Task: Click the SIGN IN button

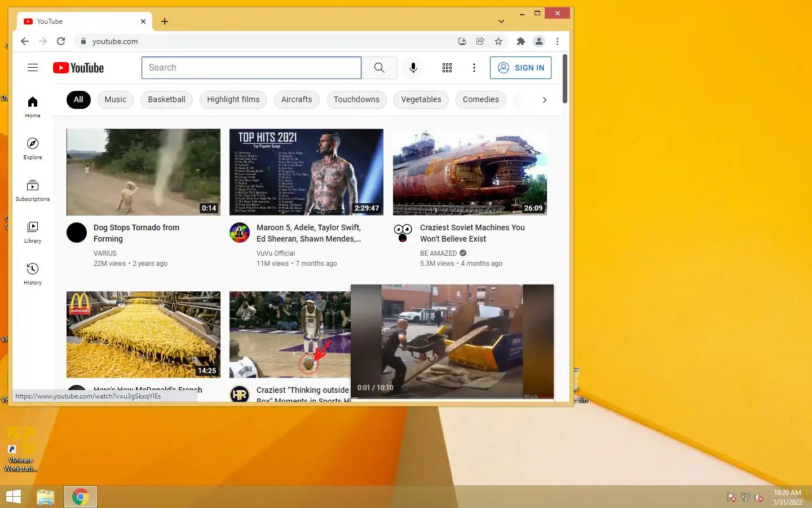Action: (520, 68)
